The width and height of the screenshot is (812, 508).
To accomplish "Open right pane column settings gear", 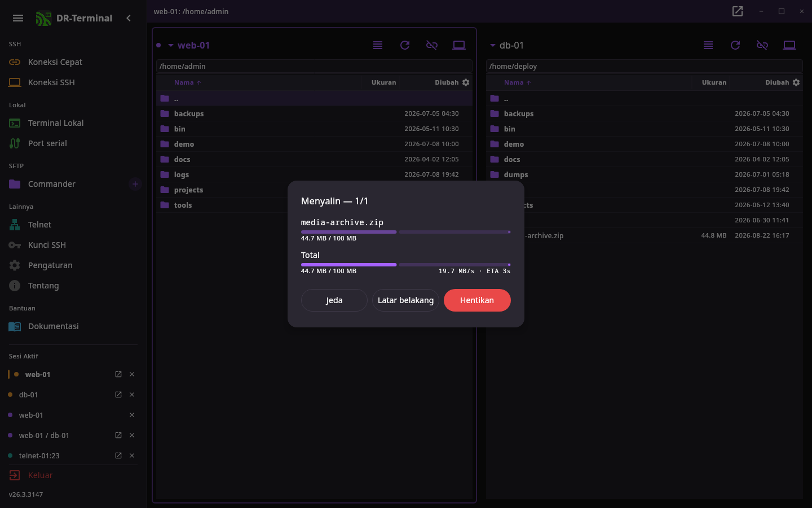I will (796, 82).
